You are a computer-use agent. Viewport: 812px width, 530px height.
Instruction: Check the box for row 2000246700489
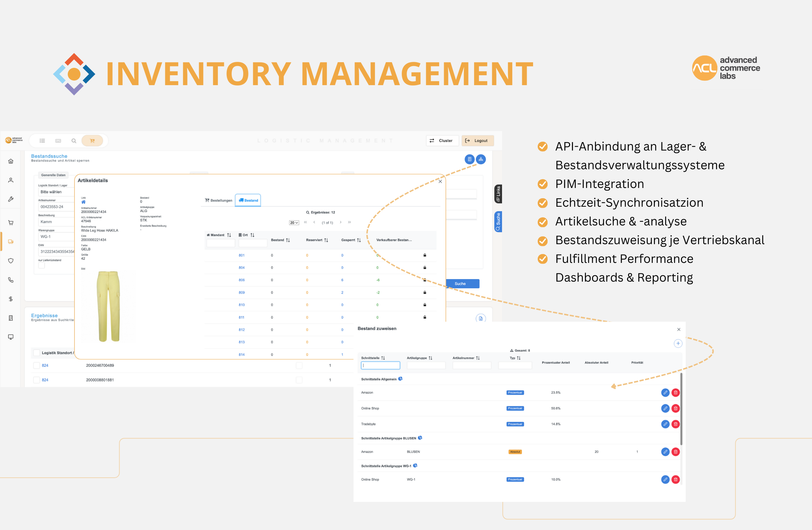click(36, 365)
